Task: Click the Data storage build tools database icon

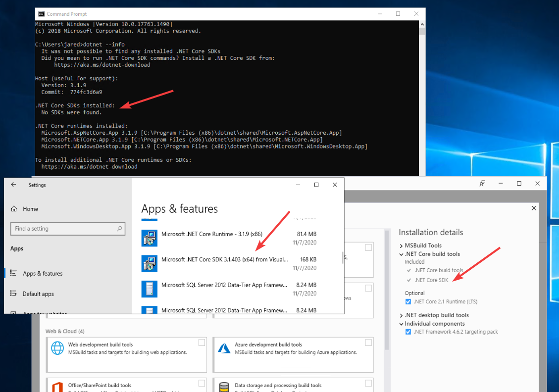Action: pos(224,386)
